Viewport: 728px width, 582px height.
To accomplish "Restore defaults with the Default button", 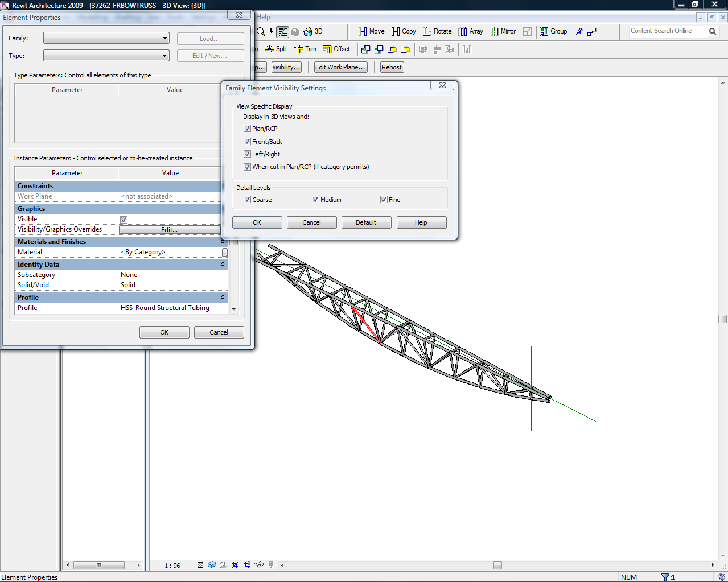I will point(366,222).
